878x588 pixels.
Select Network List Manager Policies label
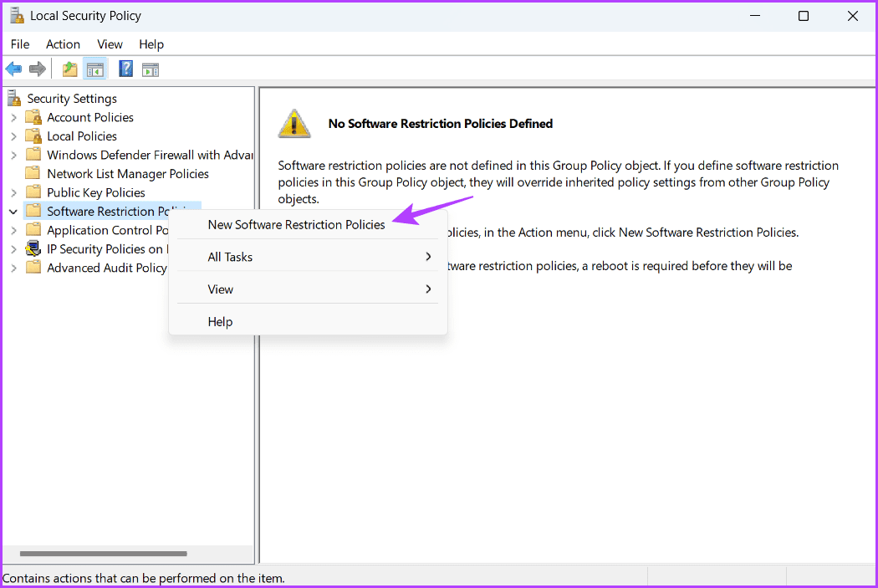coord(128,174)
